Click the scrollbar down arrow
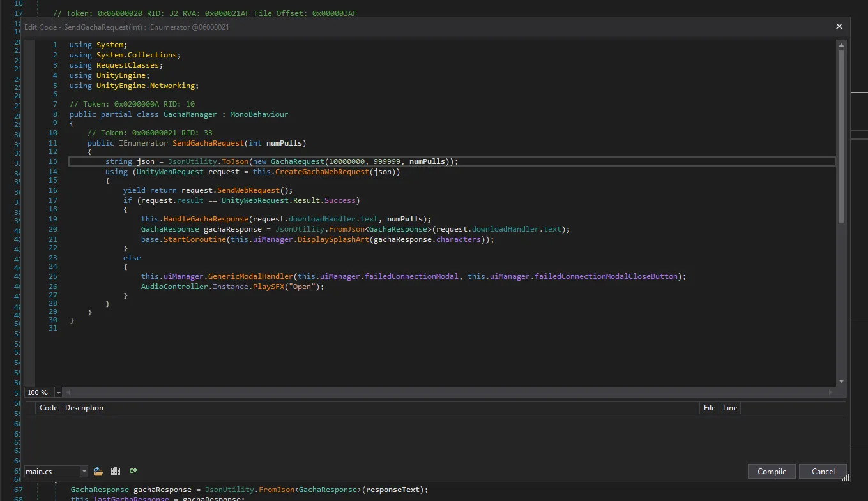Image resolution: width=868 pixels, height=501 pixels. point(841,382)
